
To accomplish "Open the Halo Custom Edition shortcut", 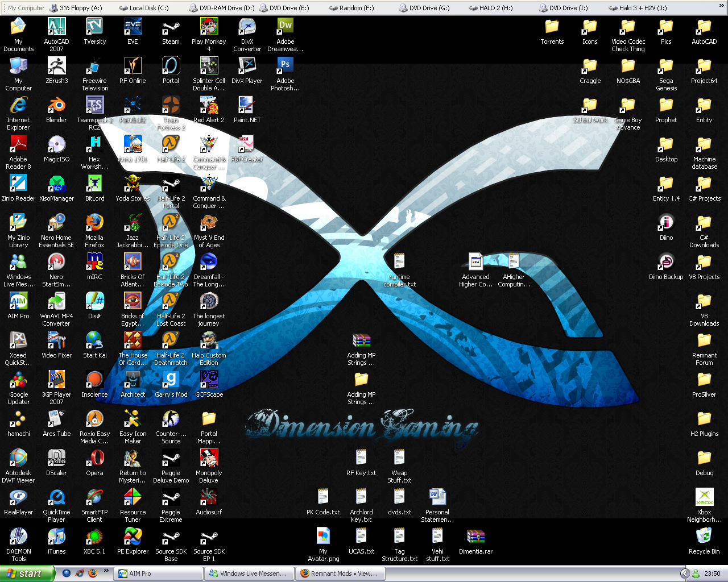I will 209,341.
